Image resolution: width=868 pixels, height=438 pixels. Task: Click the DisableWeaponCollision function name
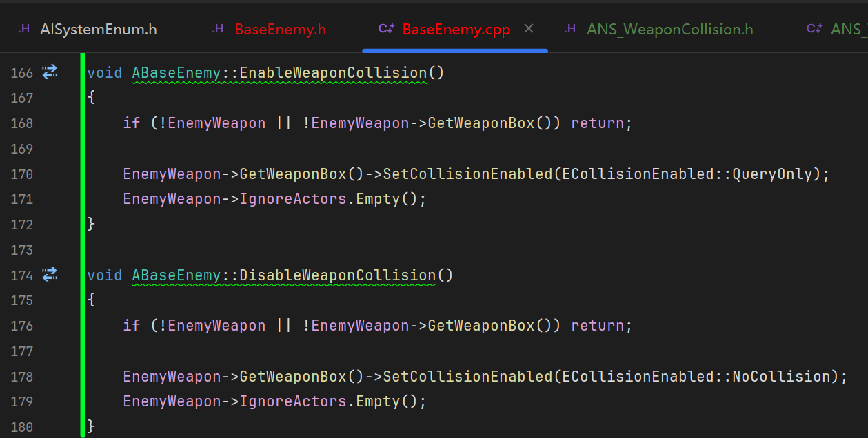[338, 275]
